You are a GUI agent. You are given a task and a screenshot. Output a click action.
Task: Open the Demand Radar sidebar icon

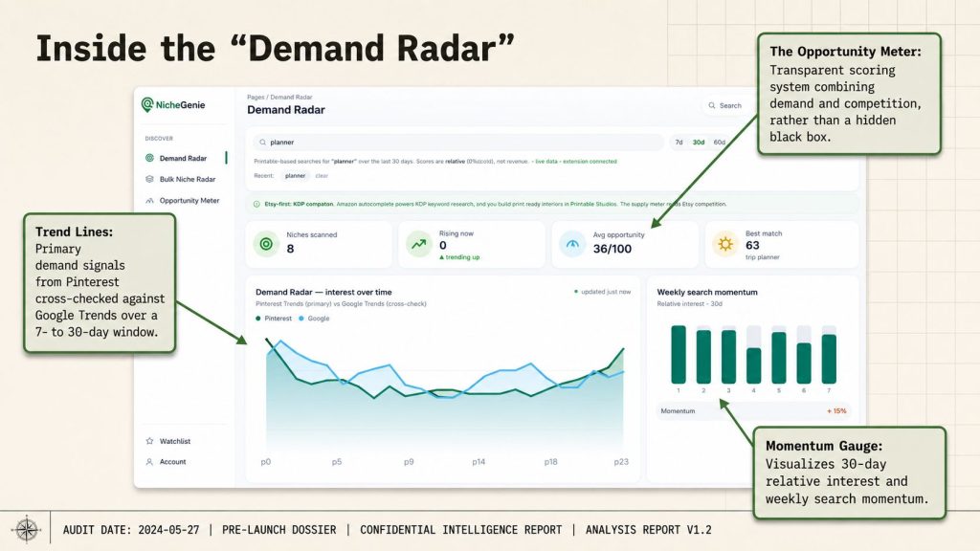pyautogui.click(x=149, y=158)
